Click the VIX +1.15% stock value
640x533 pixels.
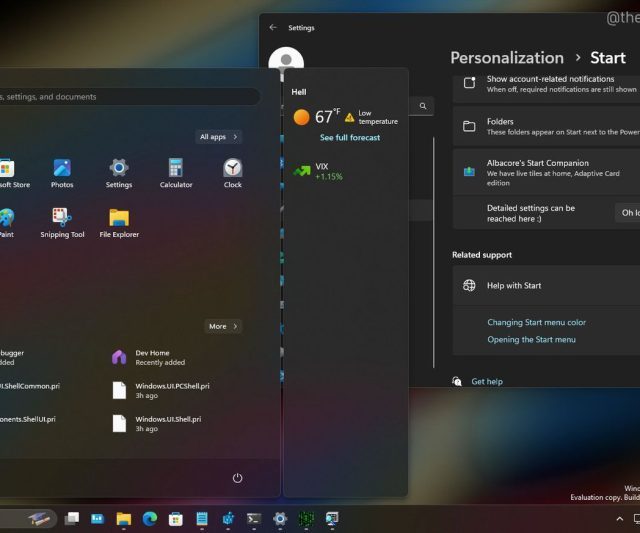pos(329,176)
